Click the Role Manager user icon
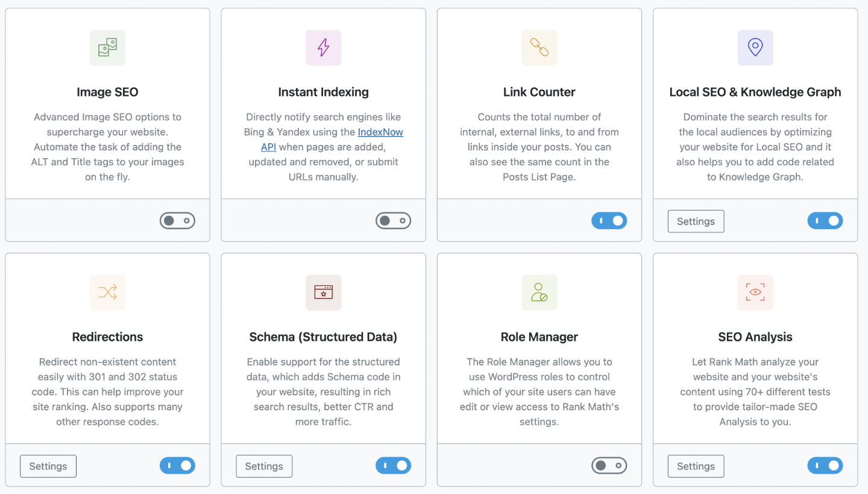 (x=539, y=293)
